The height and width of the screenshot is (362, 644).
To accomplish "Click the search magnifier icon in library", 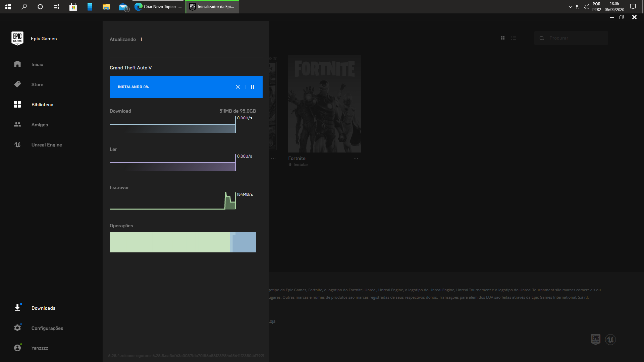I will point(542,38).
